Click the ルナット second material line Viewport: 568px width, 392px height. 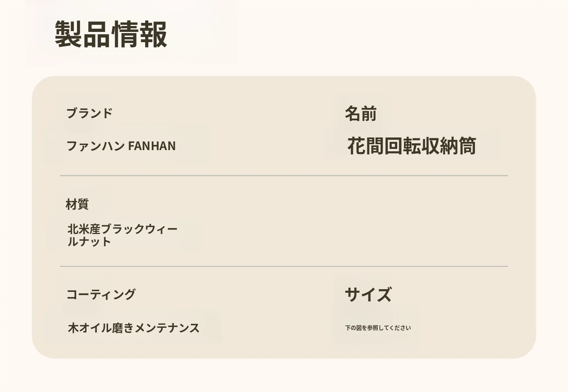pos(89,242)
